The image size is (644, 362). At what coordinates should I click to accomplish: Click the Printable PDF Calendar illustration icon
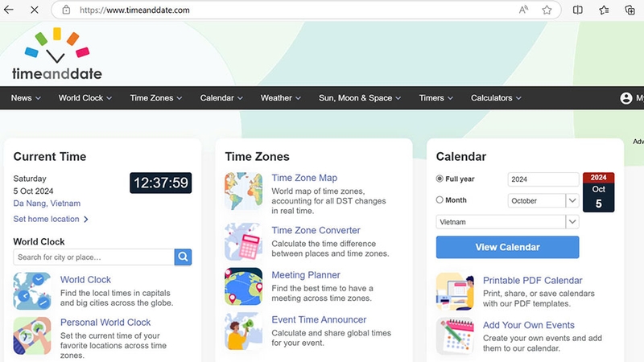point(455,291)
